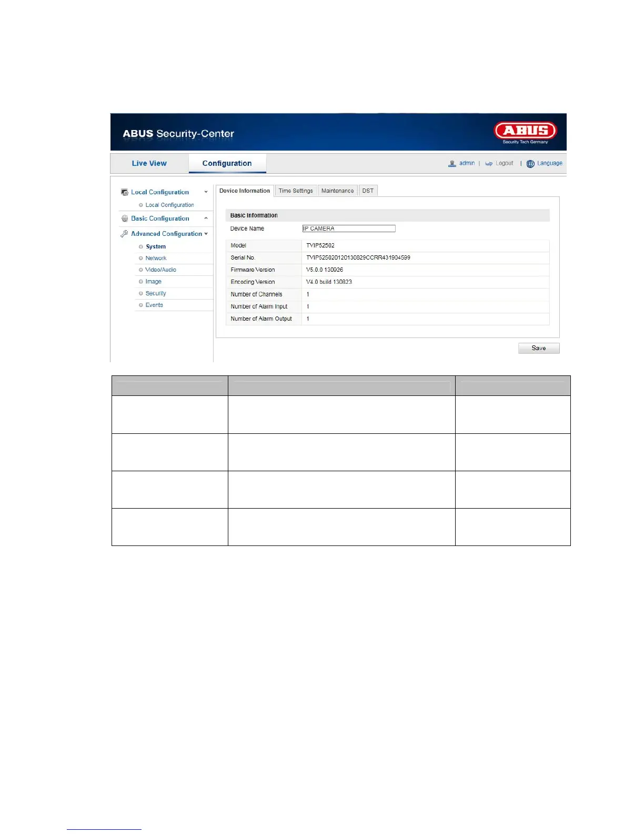644x834 pixels.
Task: Switch to the Configuration tab
Action: [x=227, y=163]
